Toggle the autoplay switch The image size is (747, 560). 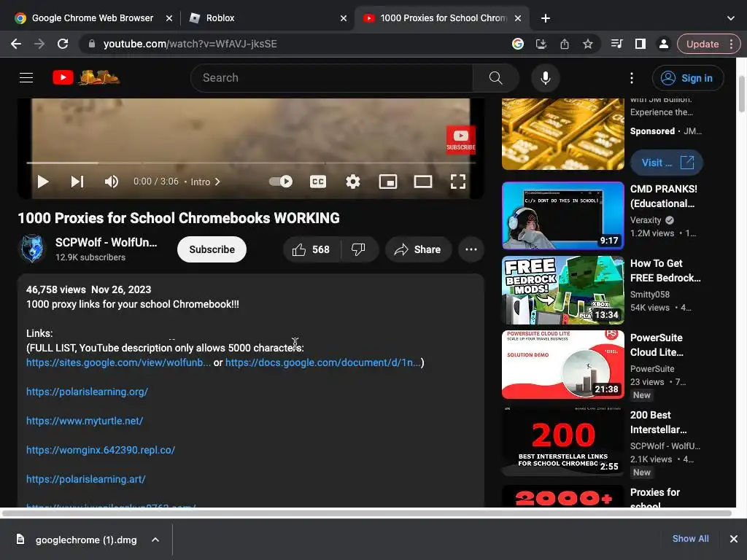pos(281,182)
